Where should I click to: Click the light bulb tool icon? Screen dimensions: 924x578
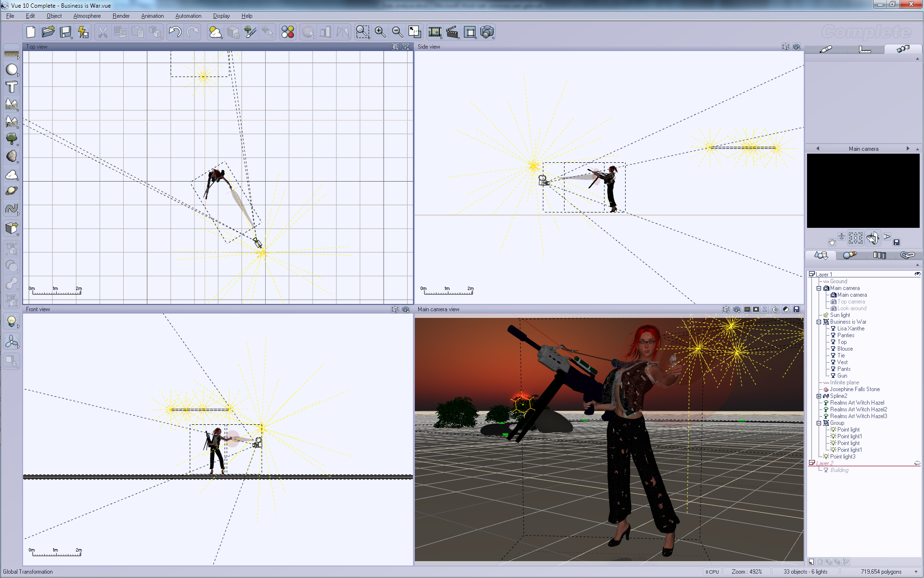tap(12, 321)
